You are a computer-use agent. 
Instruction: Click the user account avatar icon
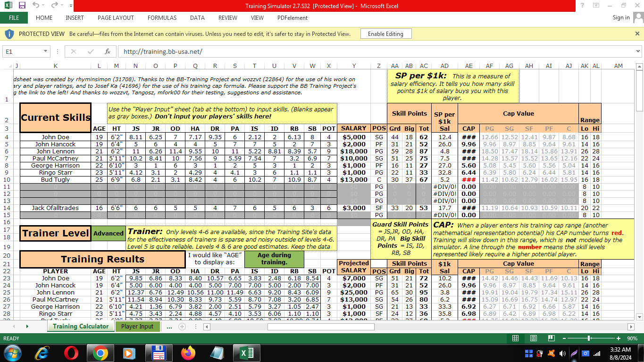[638, 17]
